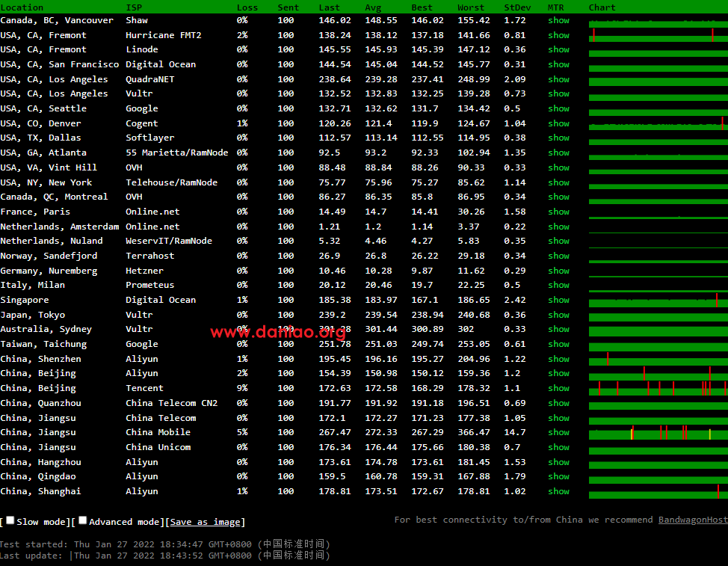Screen dimensions: 728x566
Task: Show MTR for Milan Prometeus row
Action: click(x=558, y=285)
